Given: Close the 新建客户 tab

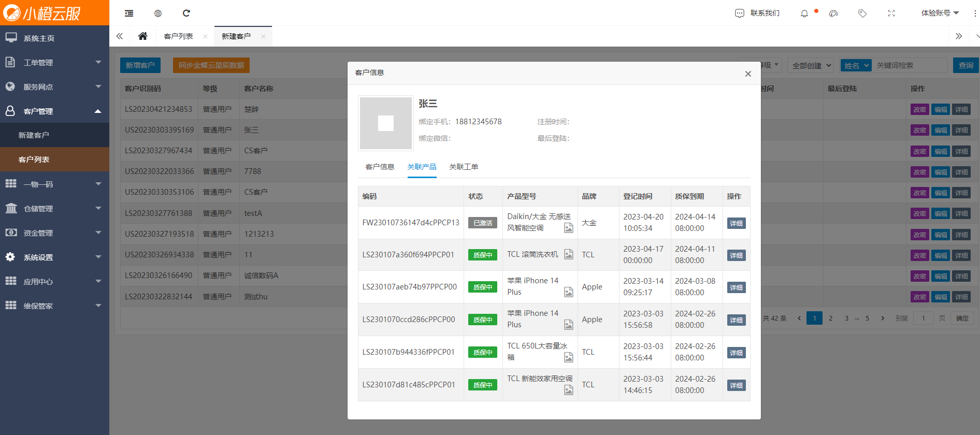Looking at the screenshot, I should pos(263,36).
